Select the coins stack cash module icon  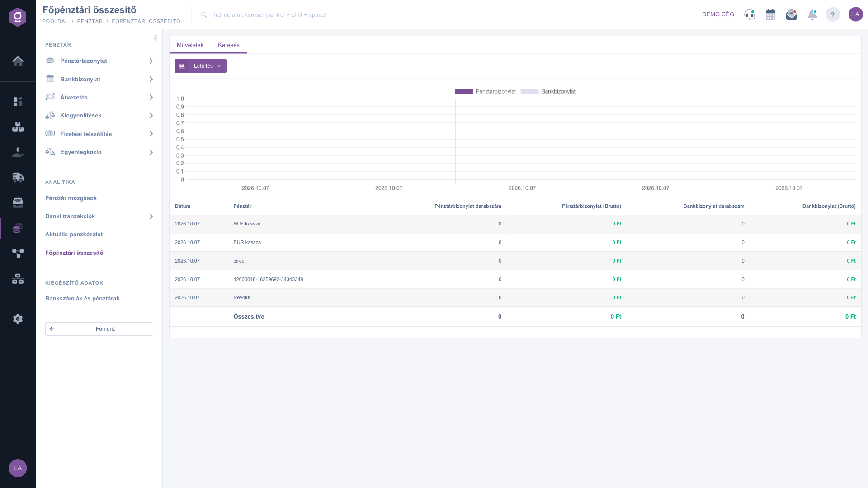(18, 228)
